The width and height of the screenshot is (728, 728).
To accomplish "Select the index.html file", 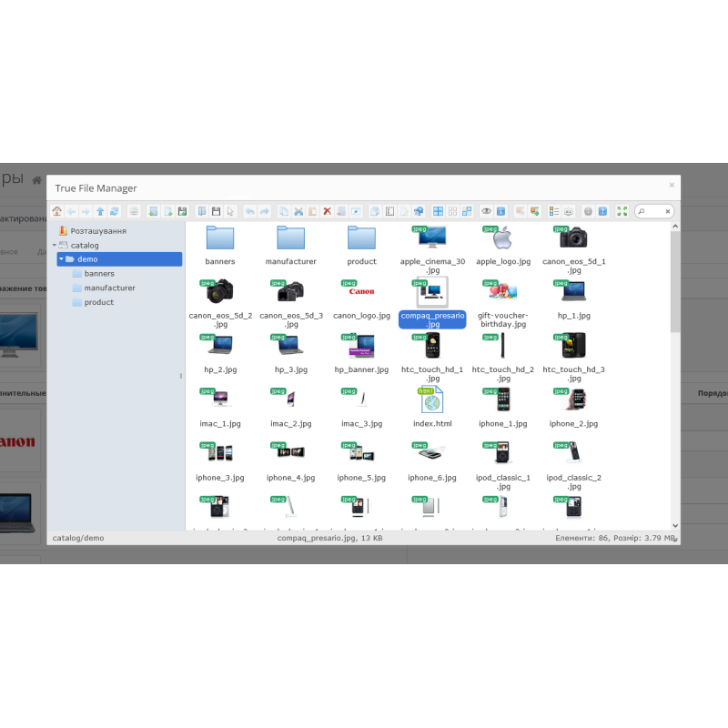I will point(432,406).
